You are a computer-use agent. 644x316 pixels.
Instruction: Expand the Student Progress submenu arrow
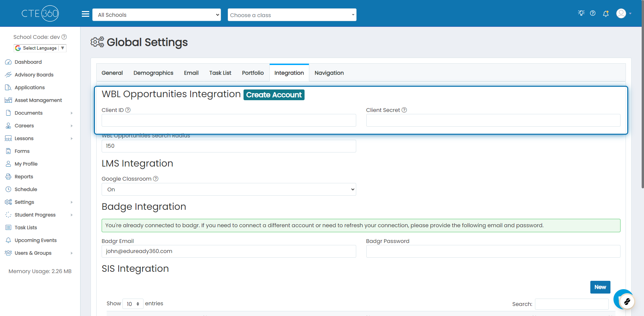71,215
